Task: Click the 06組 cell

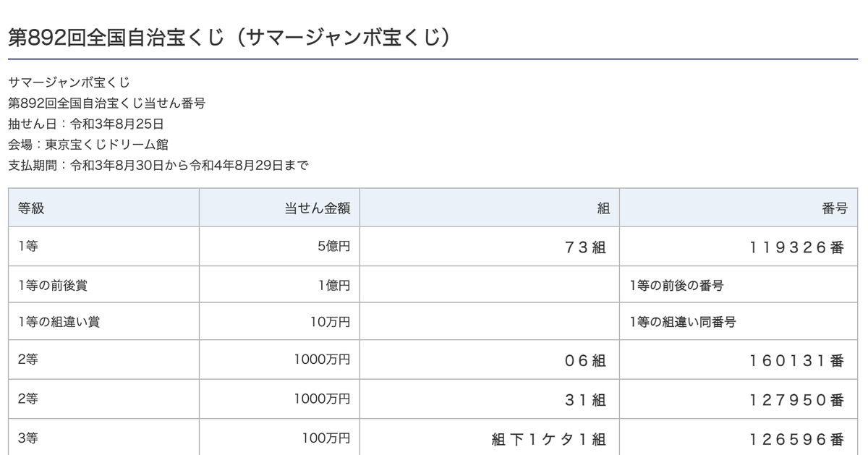Action: tap(585, 360)
